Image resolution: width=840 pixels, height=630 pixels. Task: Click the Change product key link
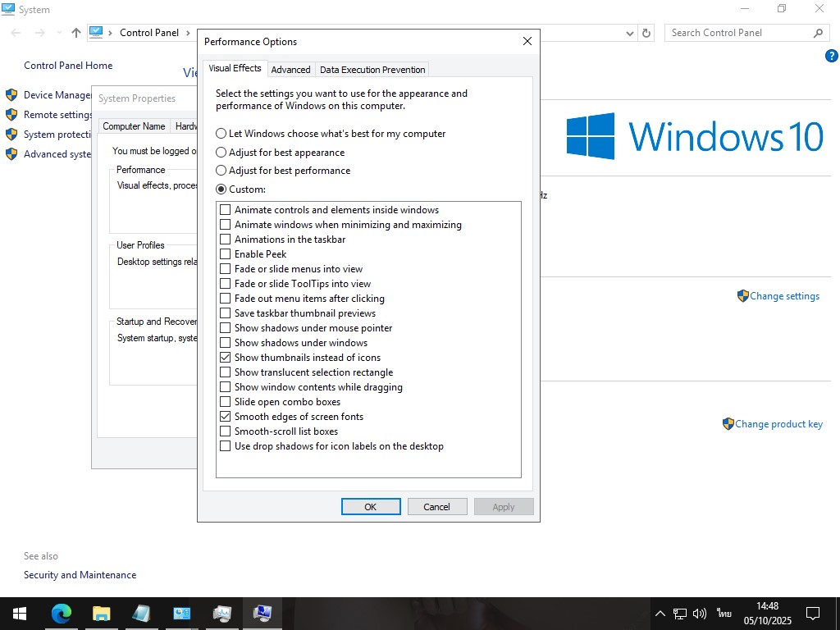click(778, 424)
